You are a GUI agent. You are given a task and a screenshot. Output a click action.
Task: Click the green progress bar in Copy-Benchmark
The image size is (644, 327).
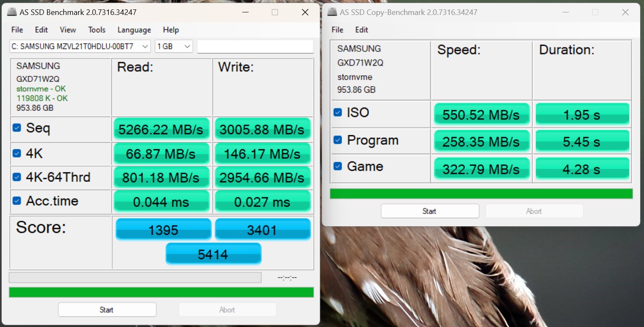[x=481, y=194]
